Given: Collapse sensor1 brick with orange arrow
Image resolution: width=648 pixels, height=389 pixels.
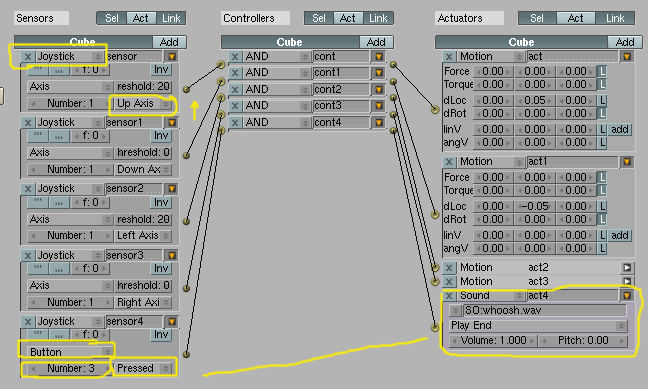Looking at the screenshot, I should pyautogui.click(x=172, y=123).
